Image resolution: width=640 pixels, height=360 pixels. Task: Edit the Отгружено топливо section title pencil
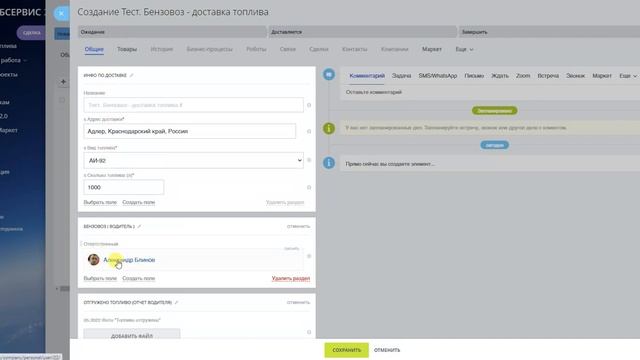click(x=176, y=303)
